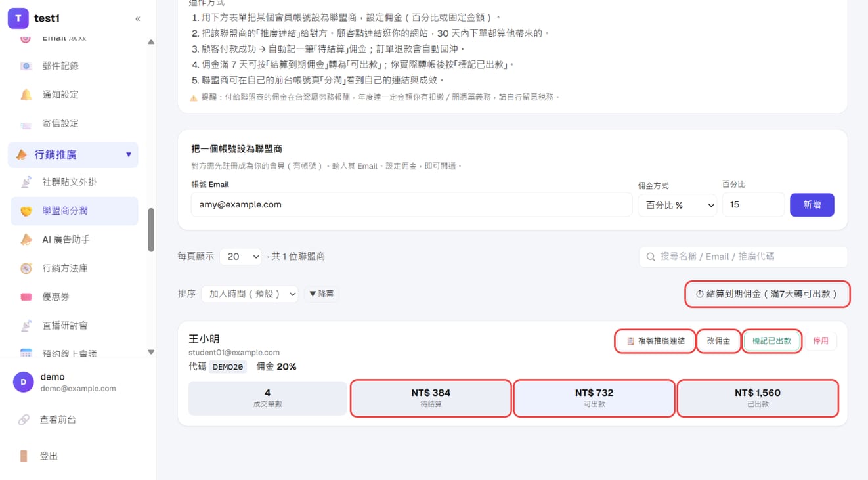Open the 每頁顯示 page-size dropdown
The image size is (868, 480).
[240, 257]
